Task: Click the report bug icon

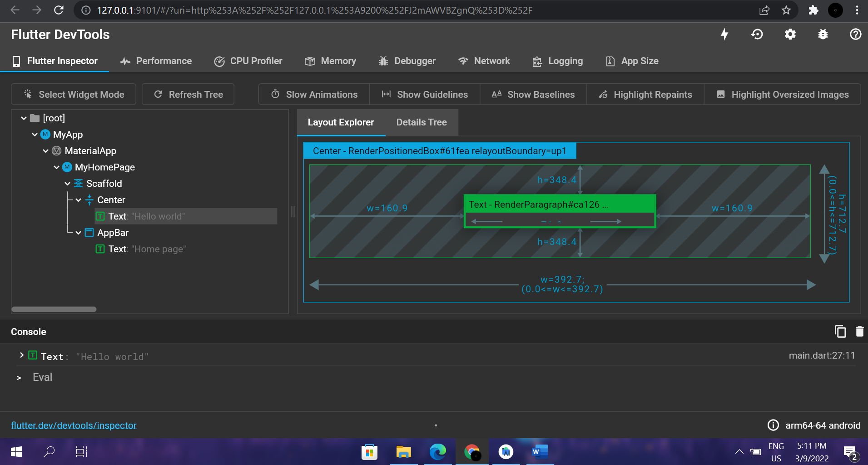Action: click(823, 35)
